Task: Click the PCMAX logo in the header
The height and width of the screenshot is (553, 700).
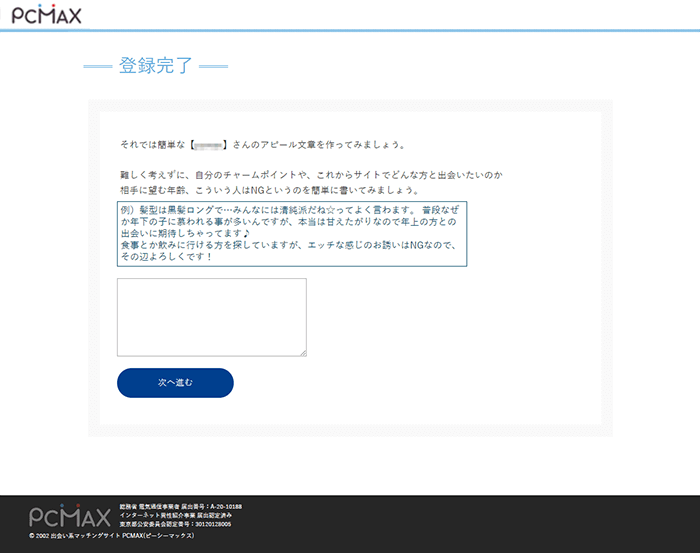Action: pyautogui.click(x=46, y=15)
